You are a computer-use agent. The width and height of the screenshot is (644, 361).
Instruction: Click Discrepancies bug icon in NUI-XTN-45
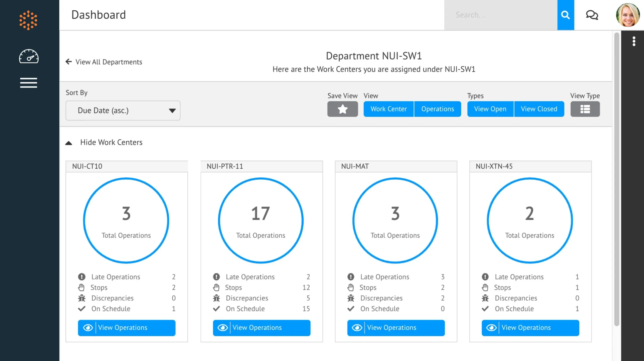coord(485,298)
